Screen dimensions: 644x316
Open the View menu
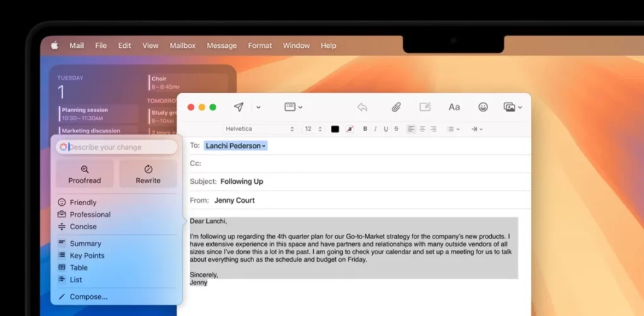tap(150, 45)
